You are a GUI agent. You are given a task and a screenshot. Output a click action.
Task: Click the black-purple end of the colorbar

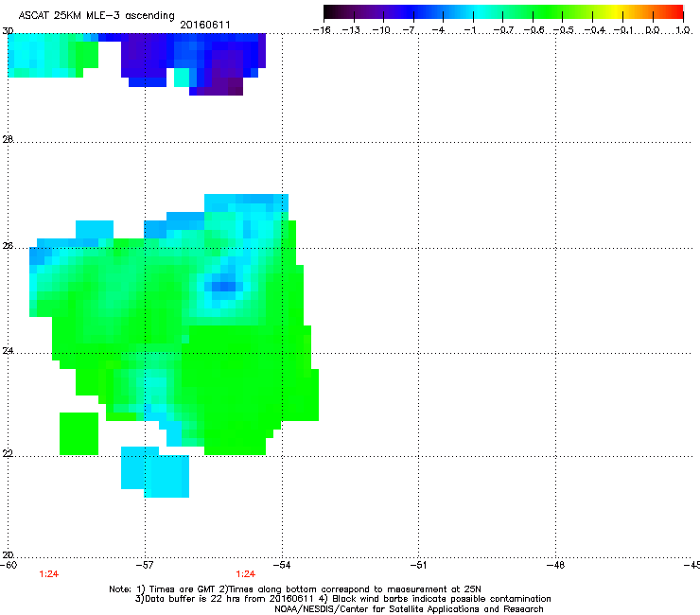(333, 12)
